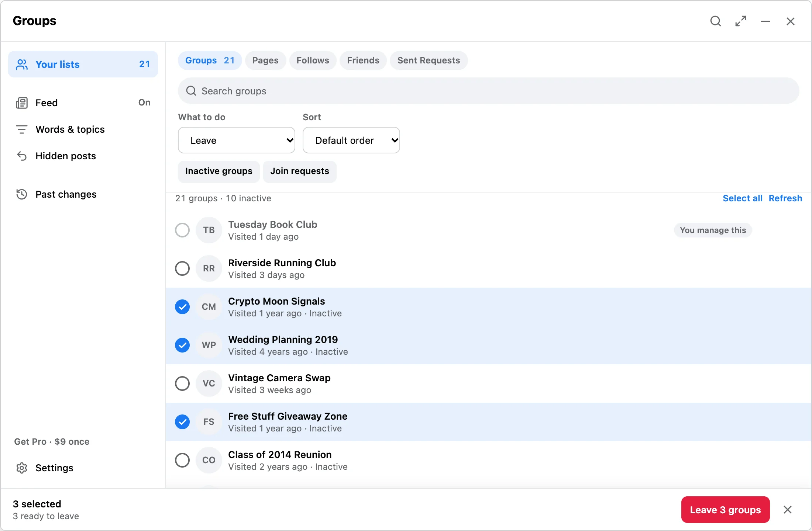Viewport: 812px width, 531px height.
Task: Click the CM avatar for Crypto Moon Signals
Action: [209, 307]
